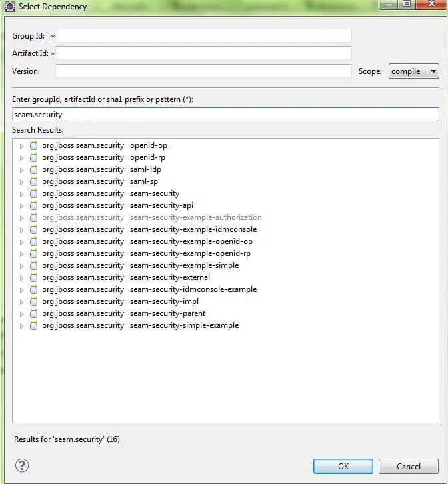The width and height of the screenshot is (448, 484).
Task: Expand the openid-rp result row
Action: [x=21, y=159]
